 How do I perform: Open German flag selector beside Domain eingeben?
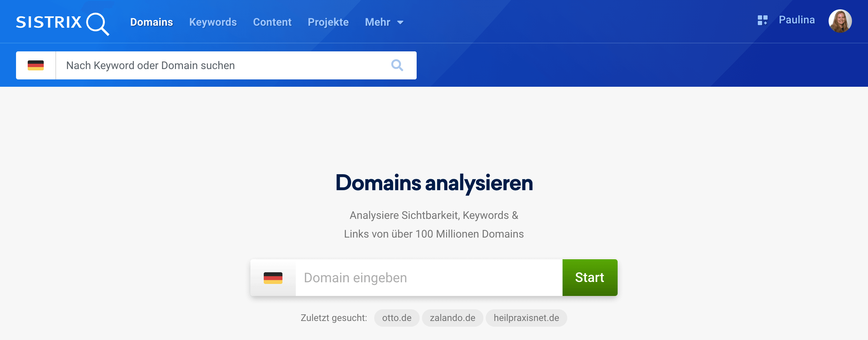point(273,278)
